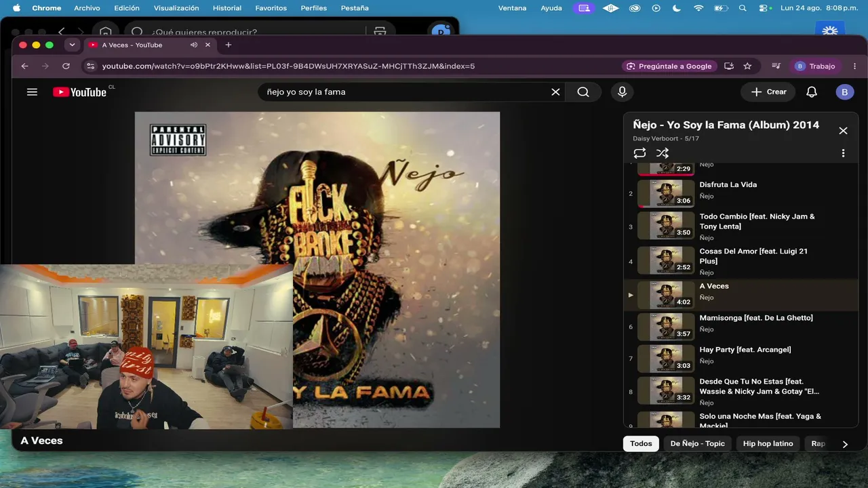Click the album cover video player
This screenshot has height=488, width=868.
point(317,270)
